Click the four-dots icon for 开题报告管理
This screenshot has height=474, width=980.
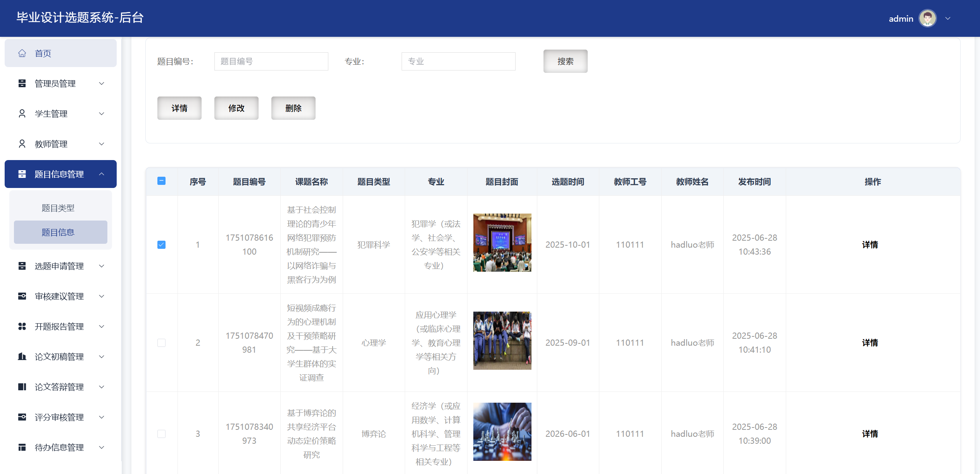pyautogui.click(x=22, y=326)
